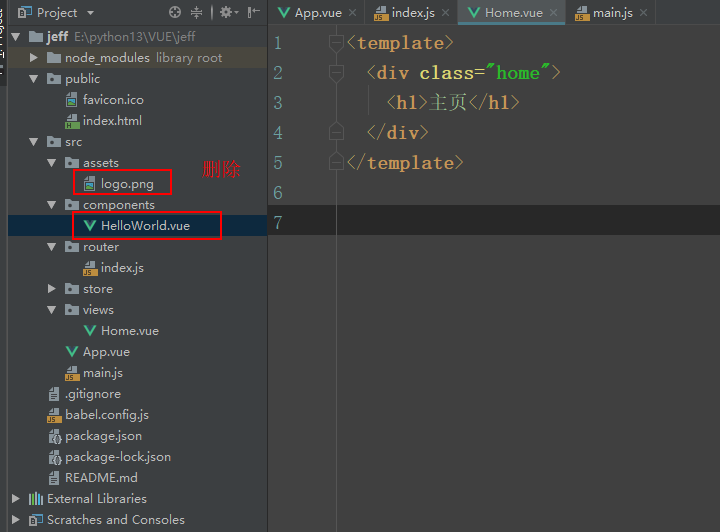The height and width of the screenshot is (532, 720).
Task: Click the views folder icon
Action: point(72,310)
